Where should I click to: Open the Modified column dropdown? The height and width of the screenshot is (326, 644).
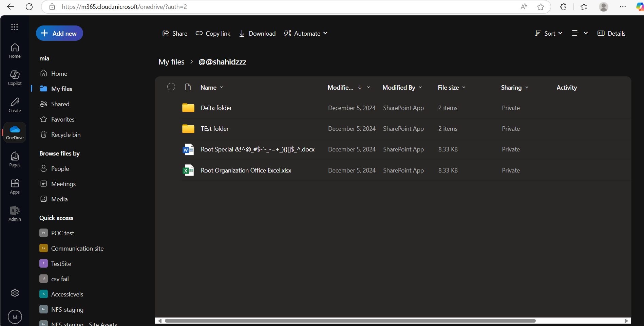click(368, 87)
